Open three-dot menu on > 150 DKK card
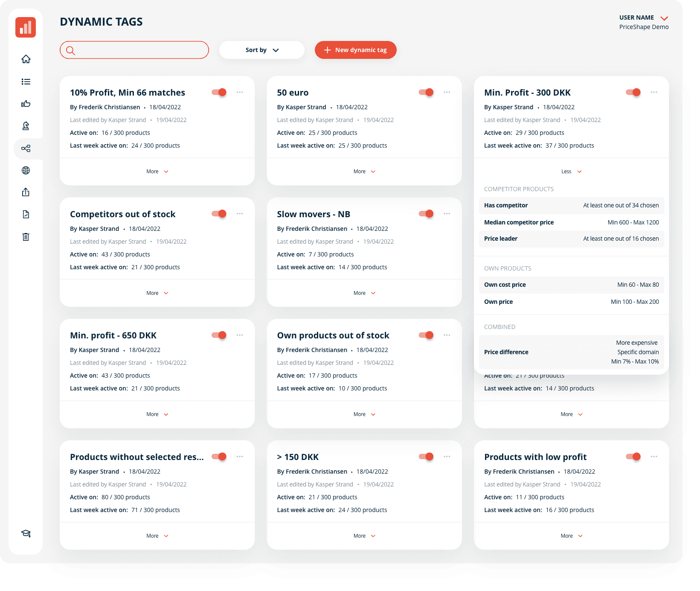The height and width of the screenshot is (591, 700). [x=447, y=457]
